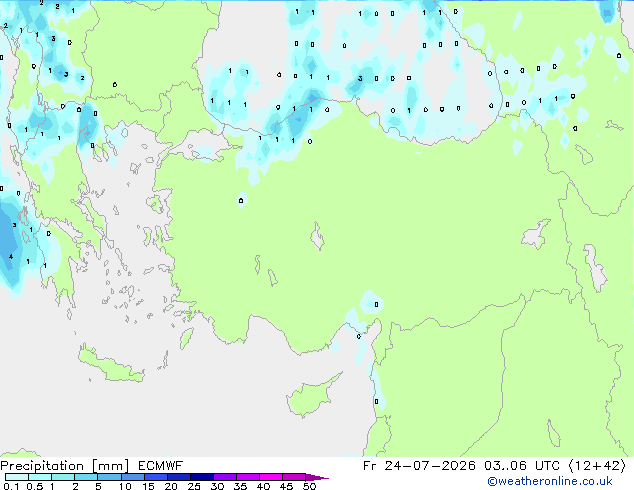The image size is (634, 490).
Task: Click the legend scale label "35"
Action: (x=240, y=486)
